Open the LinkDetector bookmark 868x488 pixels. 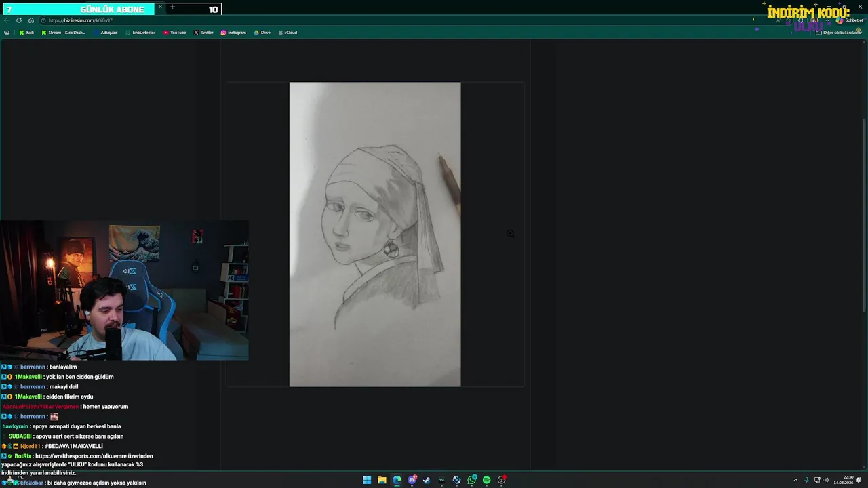[x=140, y=33]
